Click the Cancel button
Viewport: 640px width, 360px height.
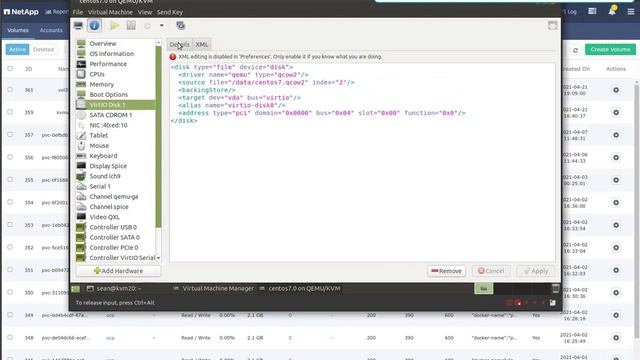coord(491,271)
